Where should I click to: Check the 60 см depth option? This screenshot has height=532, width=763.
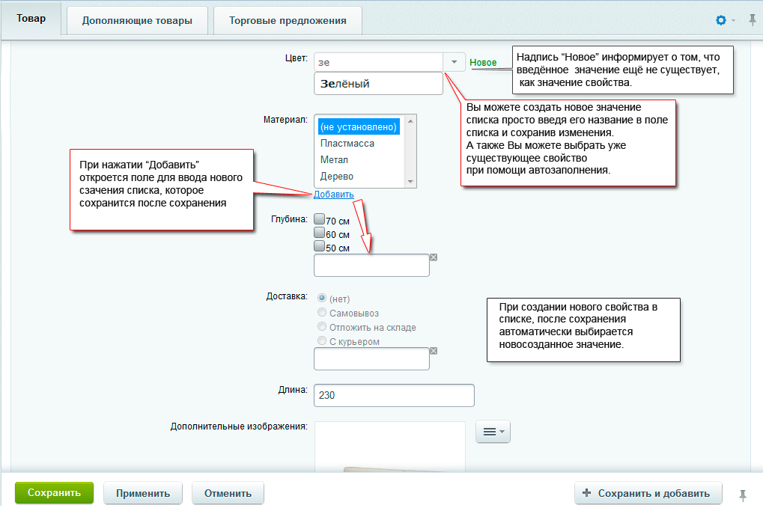[x=320, y=233]
